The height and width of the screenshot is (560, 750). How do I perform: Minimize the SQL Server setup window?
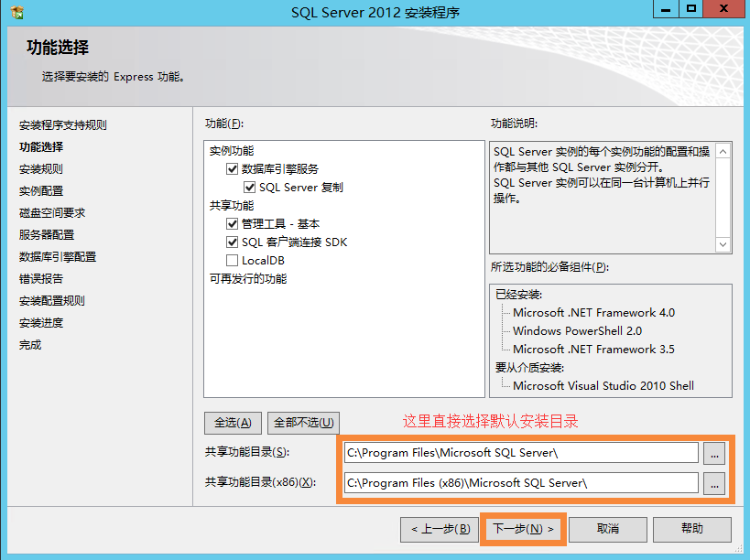pos(666,8)
